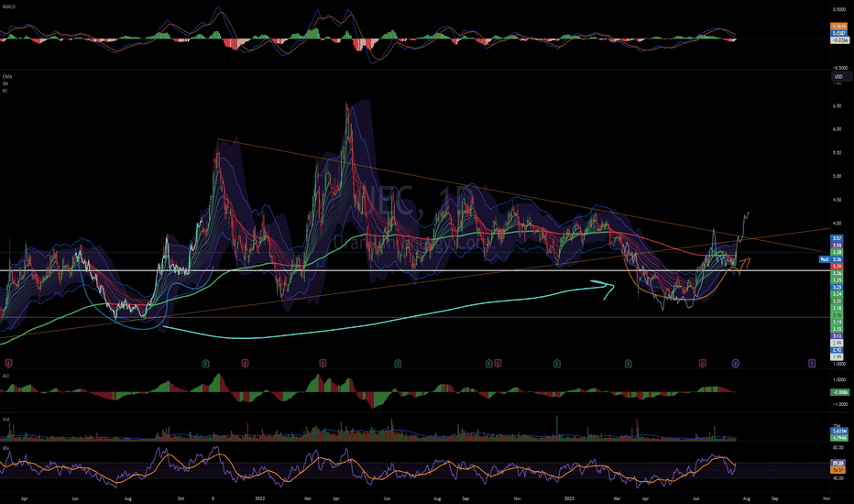
Task: Click the white -0.0266 MACD histogram value
Action: [x=838, y=39]
